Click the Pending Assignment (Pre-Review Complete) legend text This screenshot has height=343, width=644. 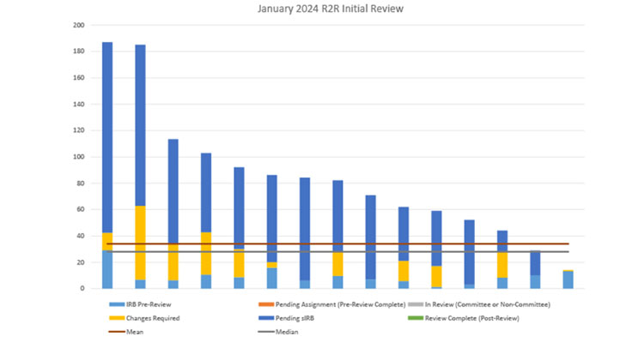tap(340, 305)
